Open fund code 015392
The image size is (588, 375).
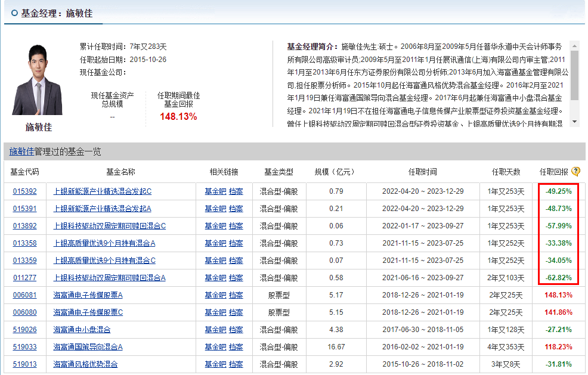[25, 191]
